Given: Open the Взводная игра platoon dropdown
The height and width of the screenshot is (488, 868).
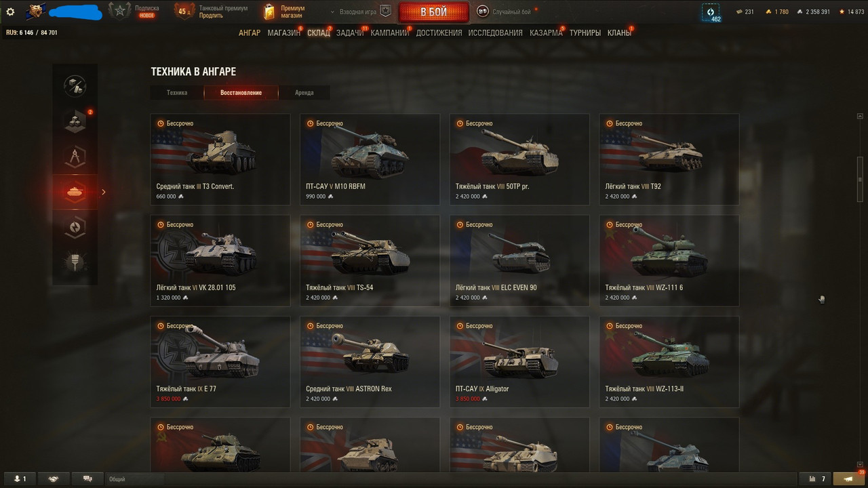Looking at the screenshot, I should point(361,12).
